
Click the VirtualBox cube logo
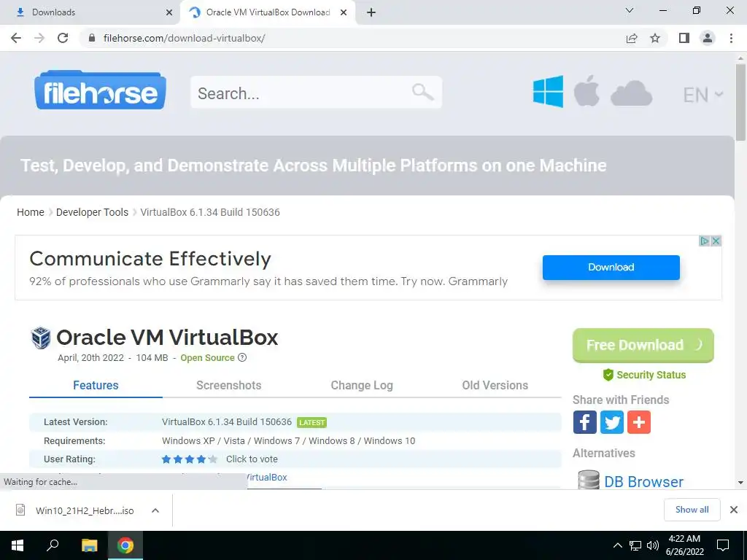(x=41, y=338)
